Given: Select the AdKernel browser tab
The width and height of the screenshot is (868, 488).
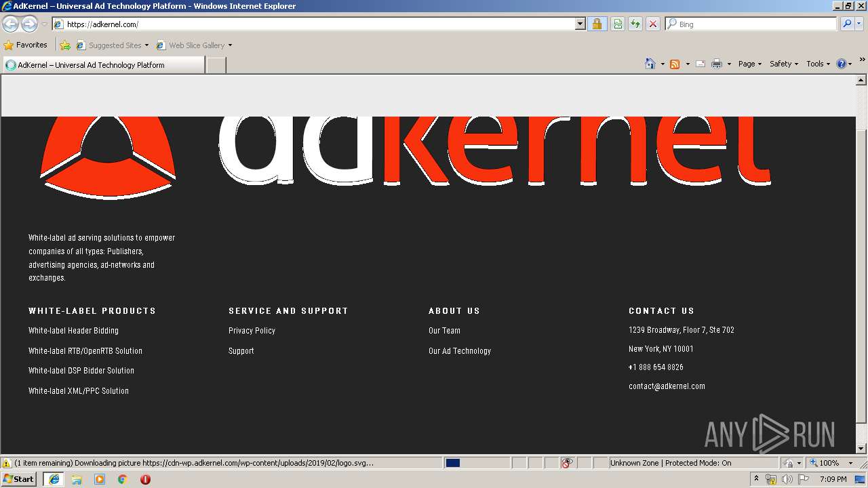Looking at the screenshot, I should tap(103, 65).
